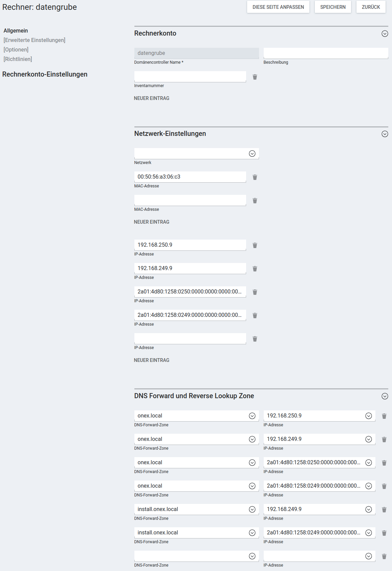
Task: Collapse the Rechnerkonto section
Action: click(385, 34)
